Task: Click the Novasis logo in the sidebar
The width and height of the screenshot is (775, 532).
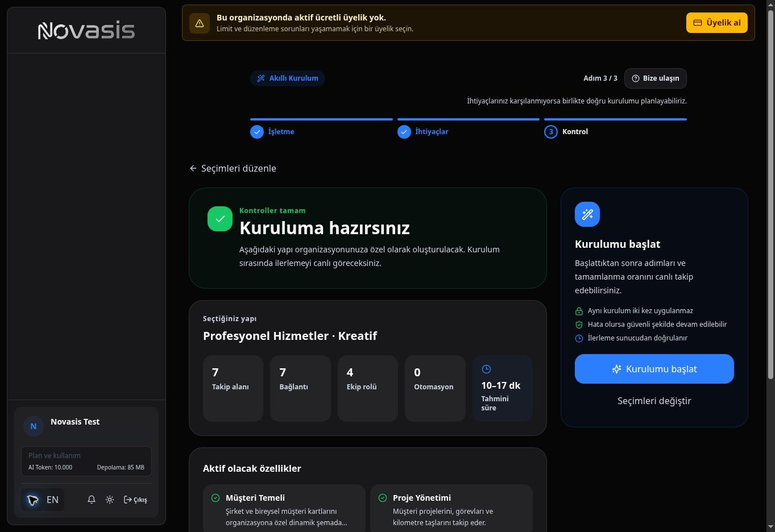Action: pos(86,31)
